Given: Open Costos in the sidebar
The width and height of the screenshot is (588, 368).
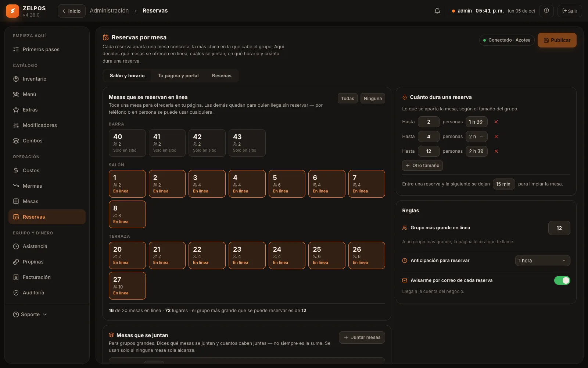Looking at the screenshot, I should click(47, 170).
